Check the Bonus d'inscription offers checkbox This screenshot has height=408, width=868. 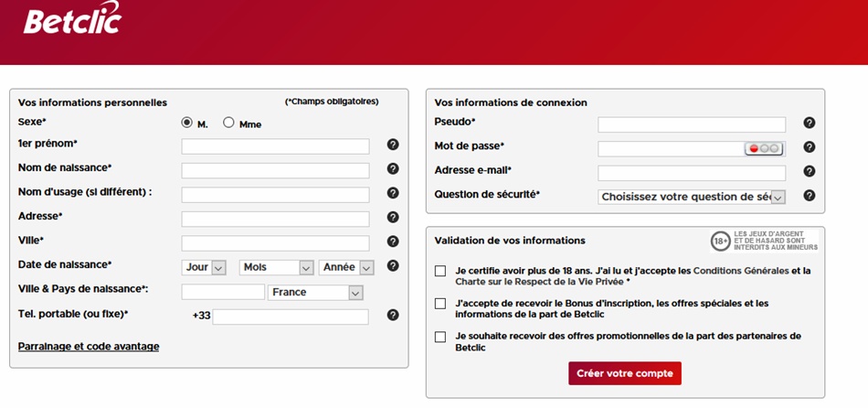tap(440, 304)
